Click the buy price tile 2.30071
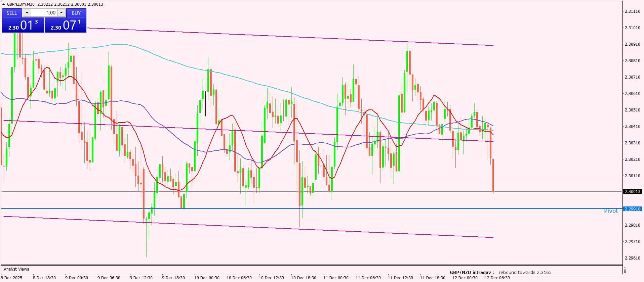 click(x=66, y=25)
